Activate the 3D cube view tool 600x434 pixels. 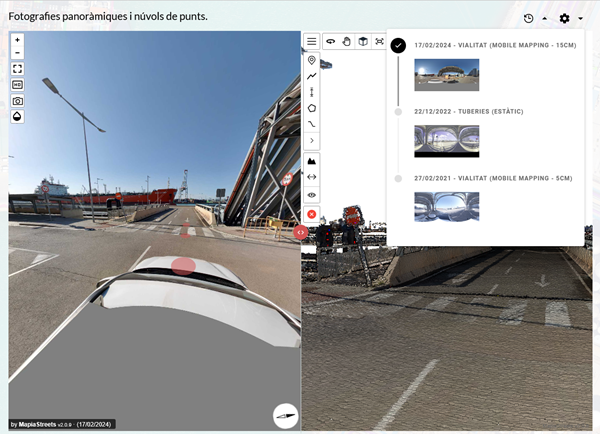coord(363,42)
